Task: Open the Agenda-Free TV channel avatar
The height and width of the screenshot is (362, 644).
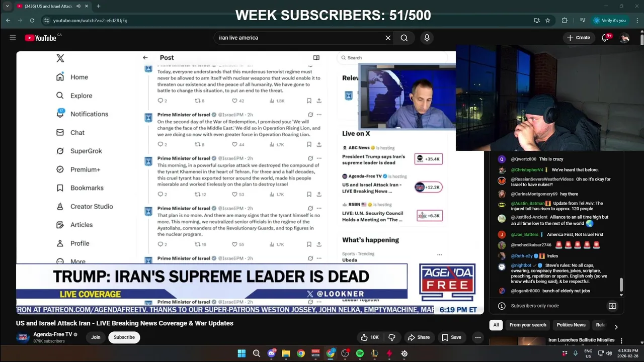Action: [23, 337]
